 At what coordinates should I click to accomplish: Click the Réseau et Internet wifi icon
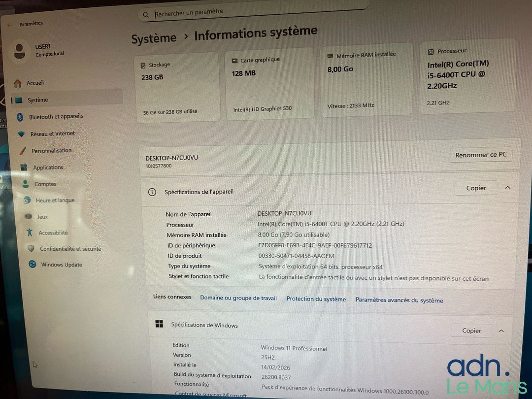[x=21, y=134]
